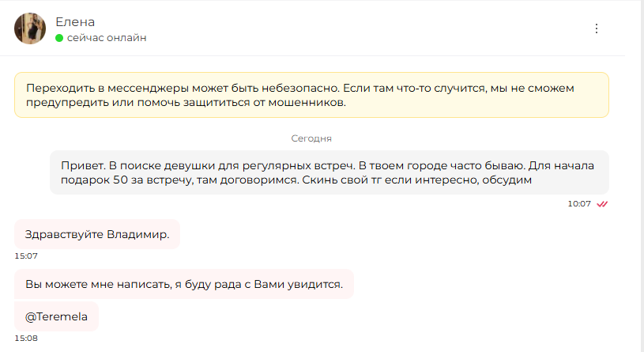This screenshot has height=352, width=644.
Task: Open the three-dot chat options menu
Action: 597,28
